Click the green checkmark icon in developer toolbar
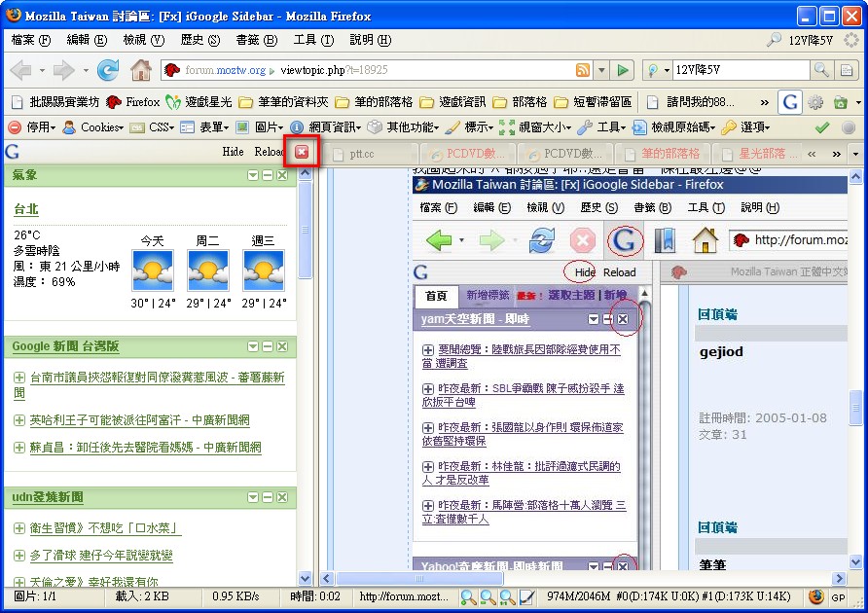Screen dimensions: 868x613 point(822,127)
